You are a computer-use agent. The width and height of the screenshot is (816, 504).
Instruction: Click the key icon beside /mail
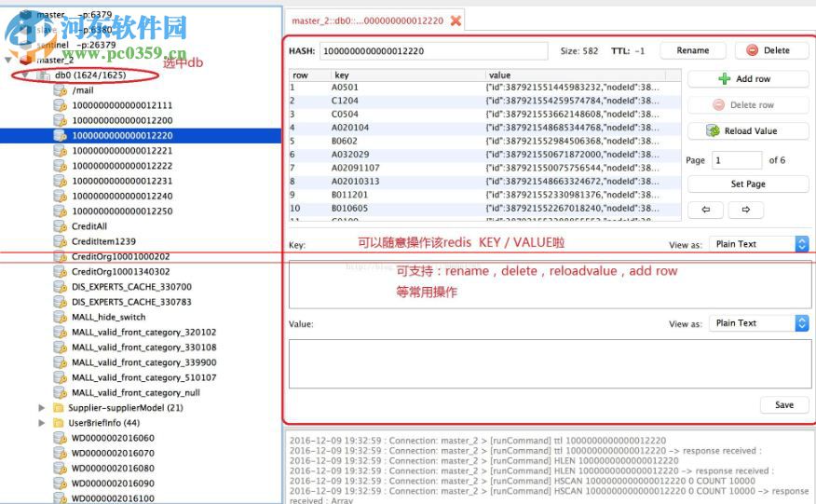pos(61,90)
